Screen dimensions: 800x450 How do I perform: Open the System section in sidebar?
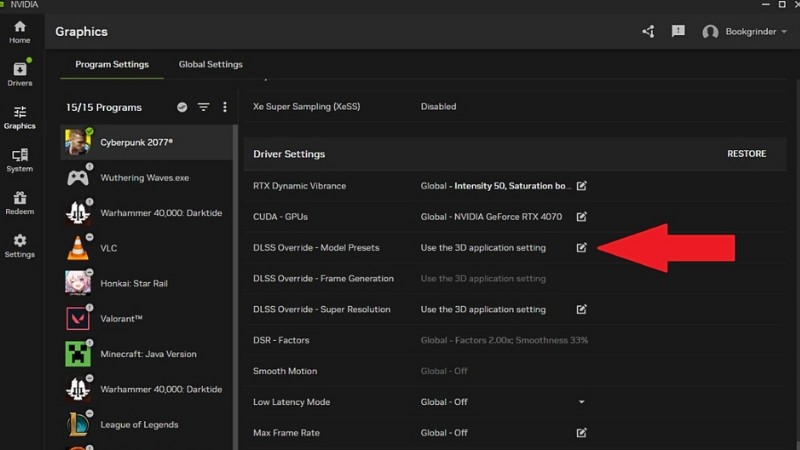[19, 160]
